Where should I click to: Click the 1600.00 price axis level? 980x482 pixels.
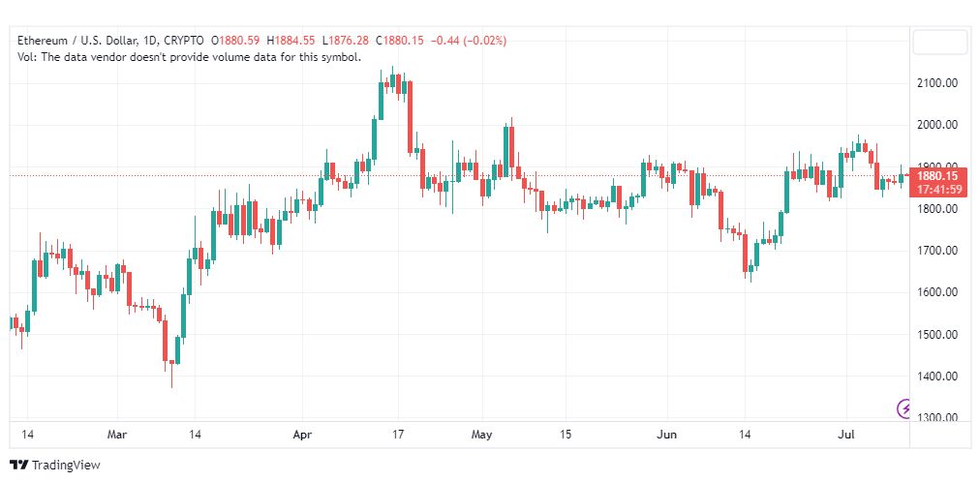pos(935,292)
